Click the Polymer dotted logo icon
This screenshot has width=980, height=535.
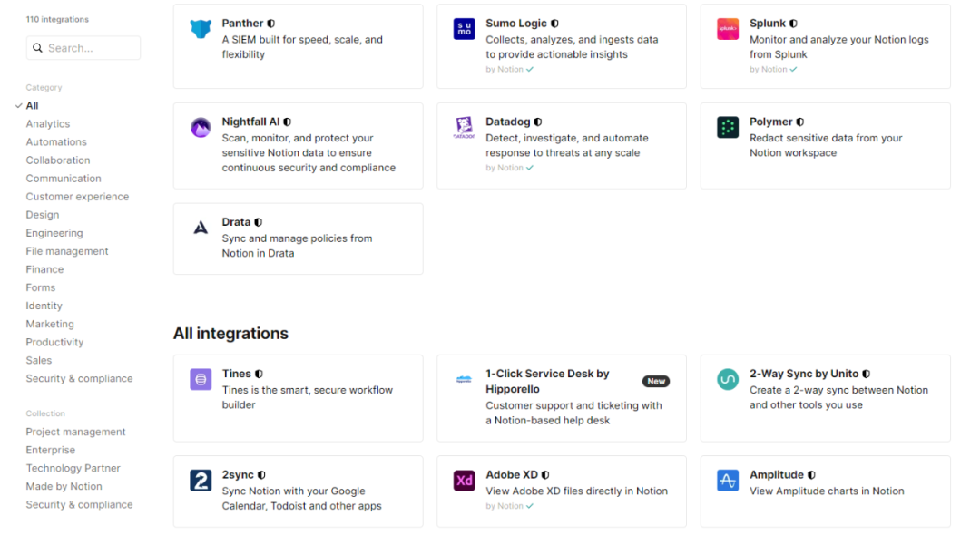(728, 128)
